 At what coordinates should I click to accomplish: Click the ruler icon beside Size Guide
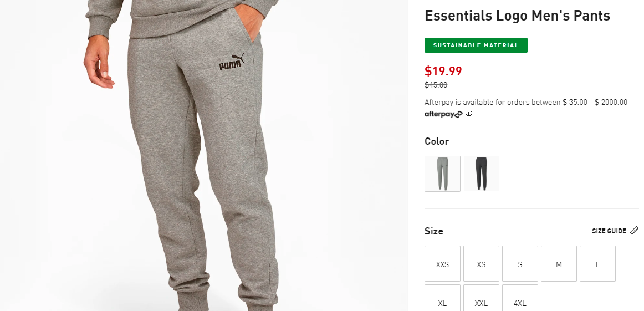[634, 231]
